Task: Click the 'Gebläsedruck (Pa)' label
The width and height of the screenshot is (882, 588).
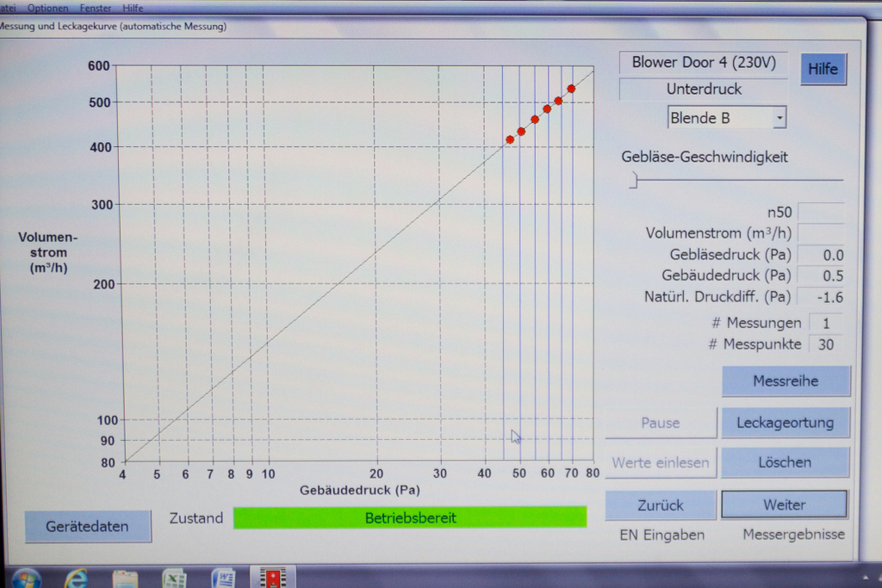Action: [x=730, y=255]
